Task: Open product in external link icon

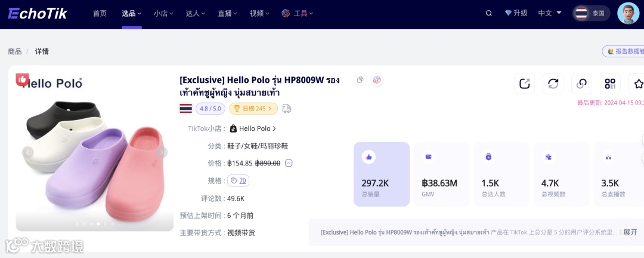Action: point(525,84)
